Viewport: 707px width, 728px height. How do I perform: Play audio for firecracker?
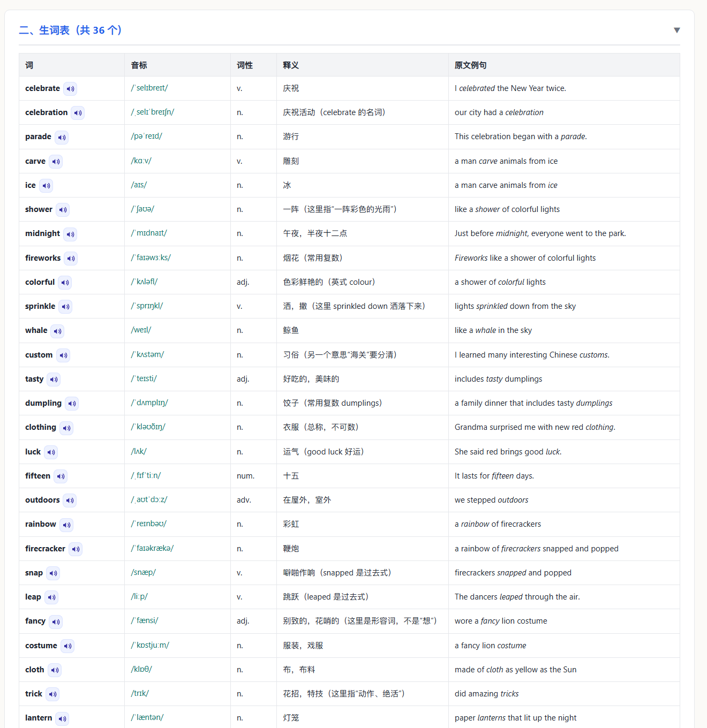pyautogui.click(x=76, y=549)
